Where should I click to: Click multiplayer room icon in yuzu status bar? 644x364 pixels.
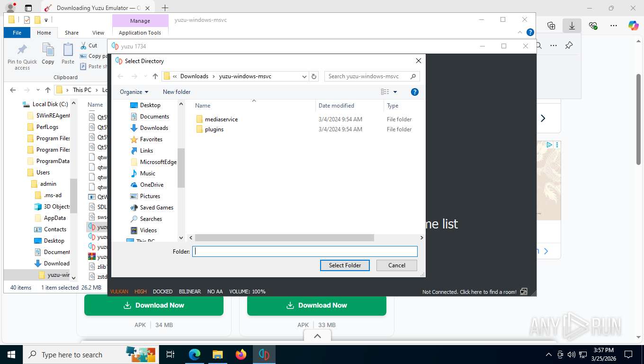pos(524,292)
